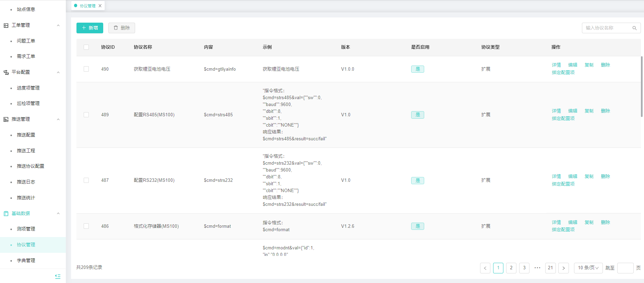The image size is (644, 283).
Task: Click the 工单管理 menu icon
Action: pyautogui.click(x=6, y=25)
